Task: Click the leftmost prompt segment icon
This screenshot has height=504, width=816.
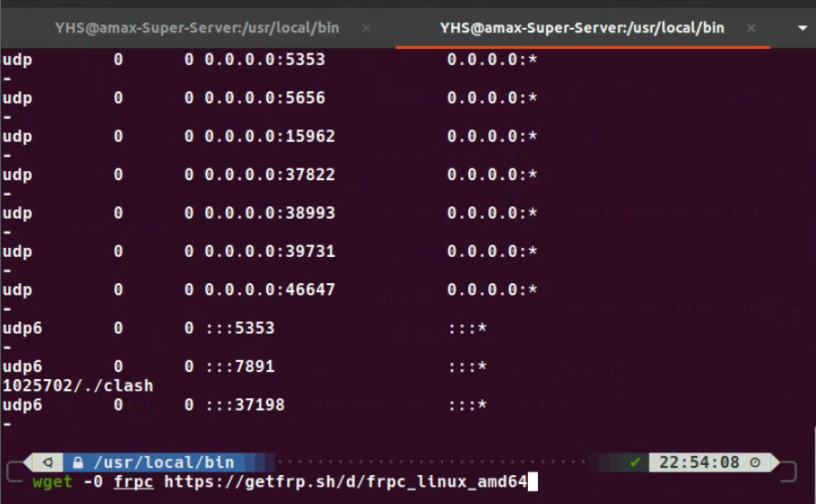Action: pos(47,462)
